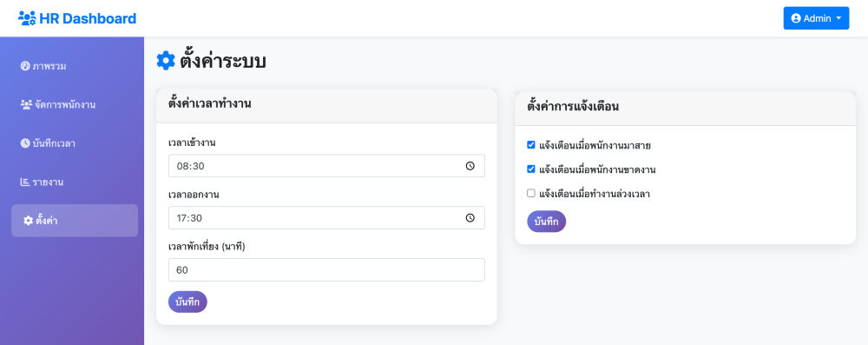Uncheck แจ้งเตือนเมื่อพนักงานขาดงาน checkbox

pyautogui.click(x=531, y=169)
